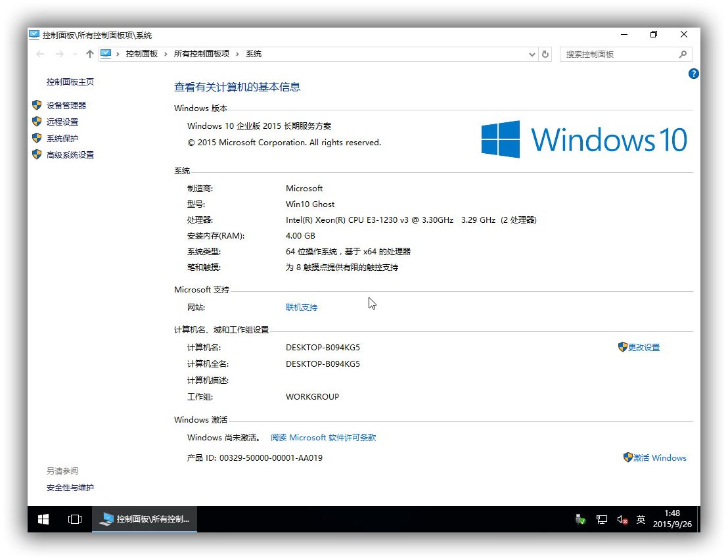Open 远程设置 remote settings link
Viewport: 728px width, 560px height.
62,122
